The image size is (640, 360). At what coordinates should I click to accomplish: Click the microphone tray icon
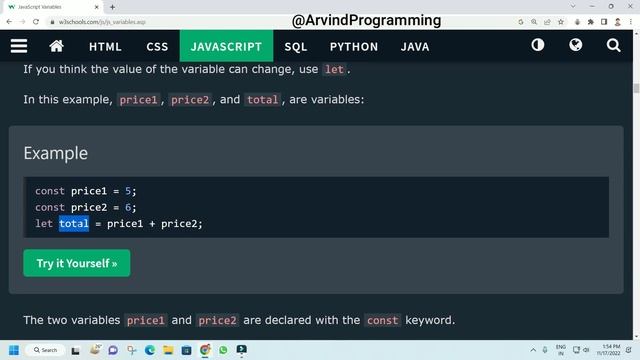(x=545, y=350)
